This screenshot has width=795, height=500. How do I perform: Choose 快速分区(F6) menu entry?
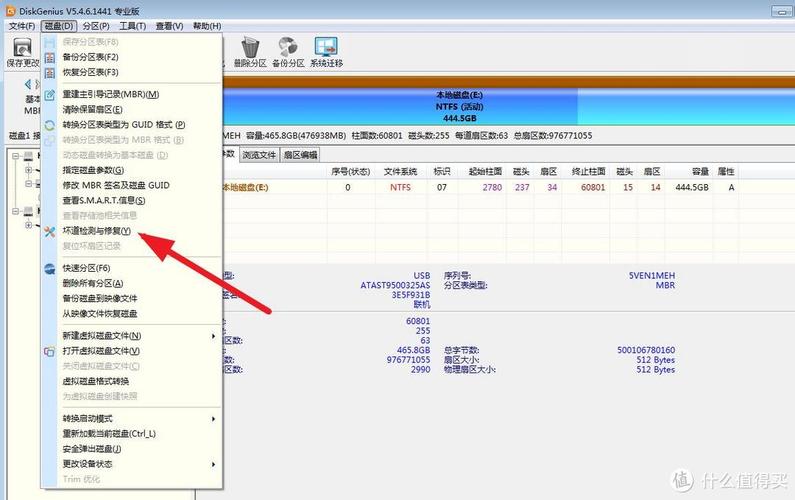click(86, 268)
